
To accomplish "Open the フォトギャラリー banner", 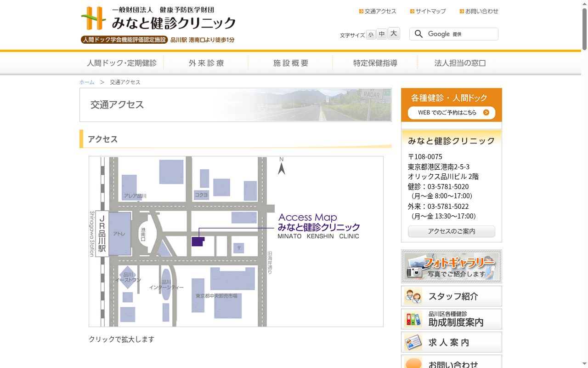I will coord(452,266).
